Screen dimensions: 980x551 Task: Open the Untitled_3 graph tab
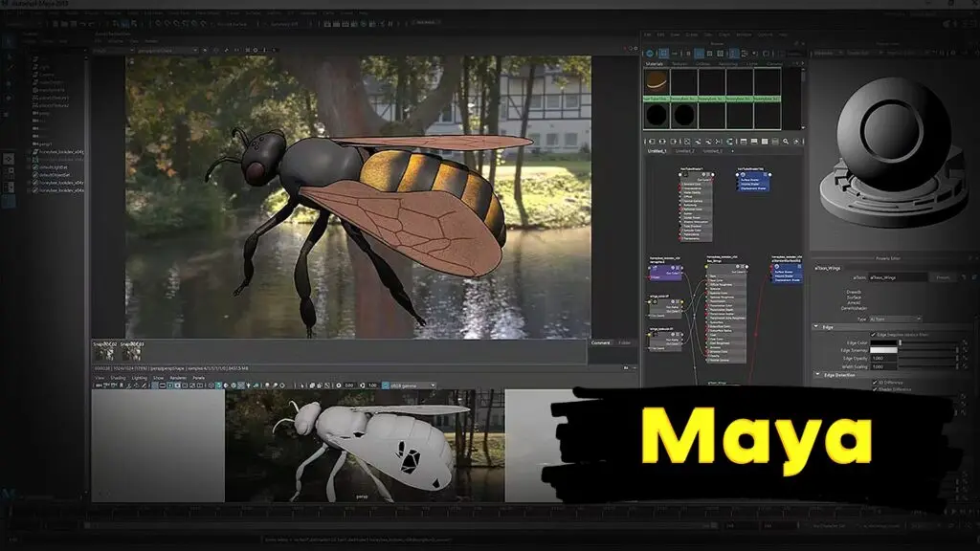pyautogui.click(x=712, y=151)
